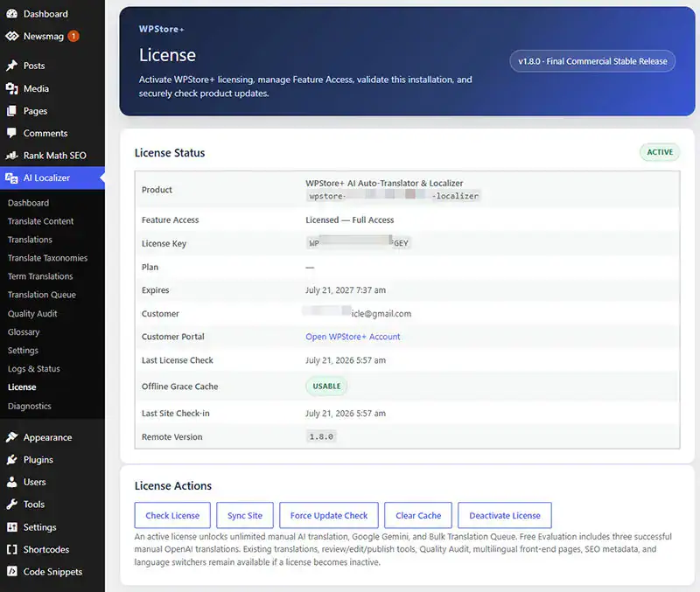Click the Newsmag theme icon
The image size is (700, 592).
[12, 36]
